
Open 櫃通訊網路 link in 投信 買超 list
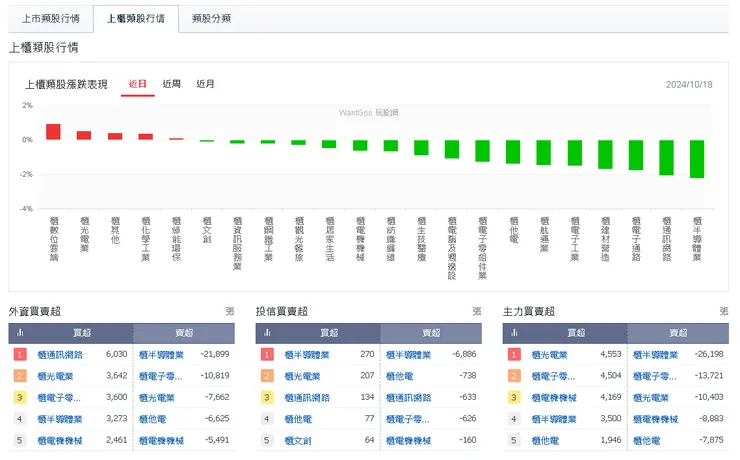(x=307, y=398)
